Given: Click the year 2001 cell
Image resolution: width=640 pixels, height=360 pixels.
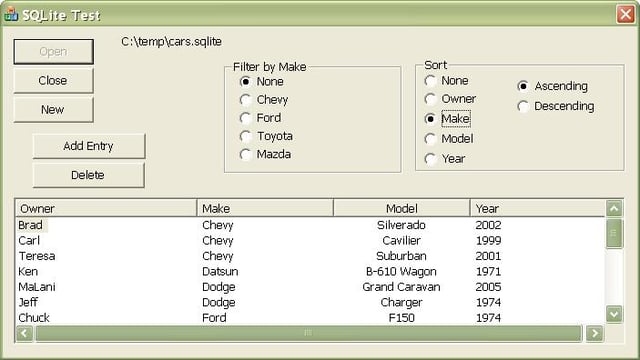Looking at the screenshot, I should (488, 256).
